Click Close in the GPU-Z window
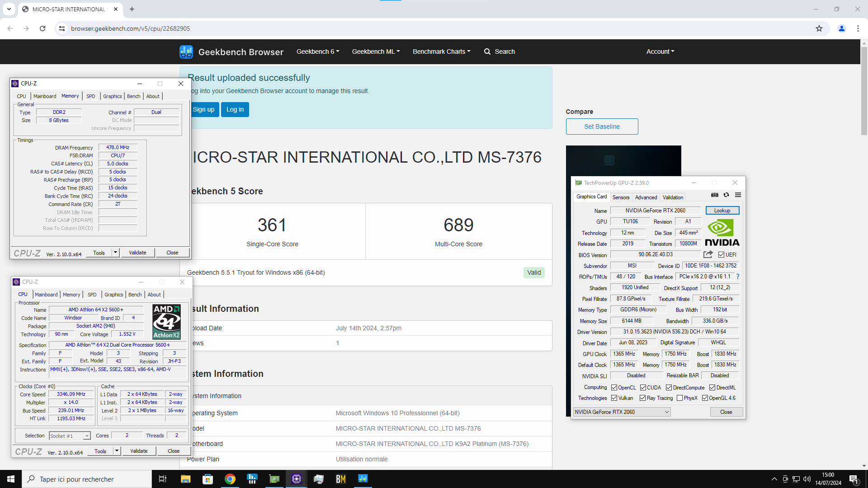 726,412
